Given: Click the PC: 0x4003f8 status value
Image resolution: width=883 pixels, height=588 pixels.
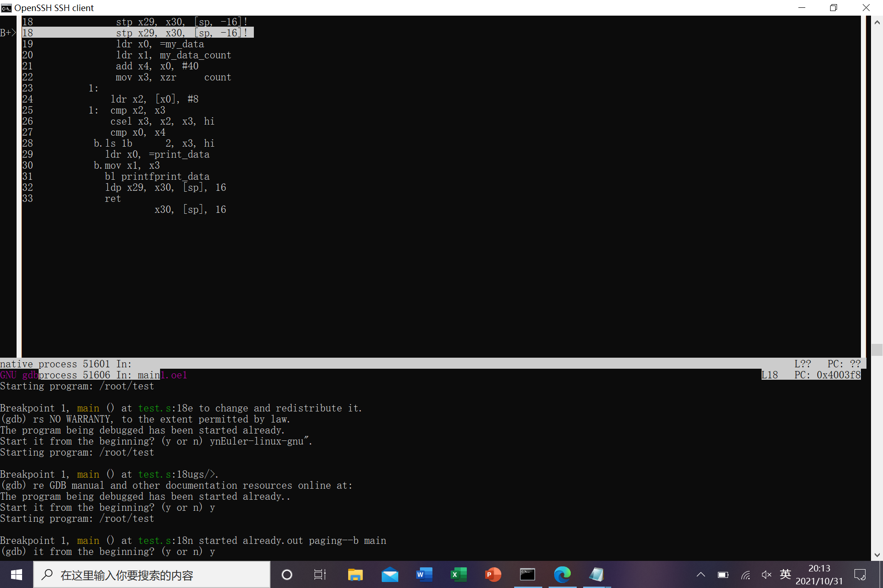Looking at the screenshot, I should [x=827, y=375].
